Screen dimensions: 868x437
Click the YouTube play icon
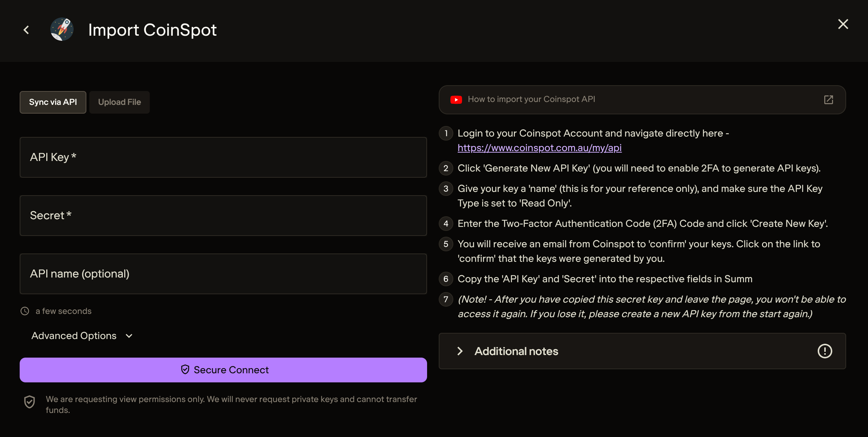click(456, 99)
